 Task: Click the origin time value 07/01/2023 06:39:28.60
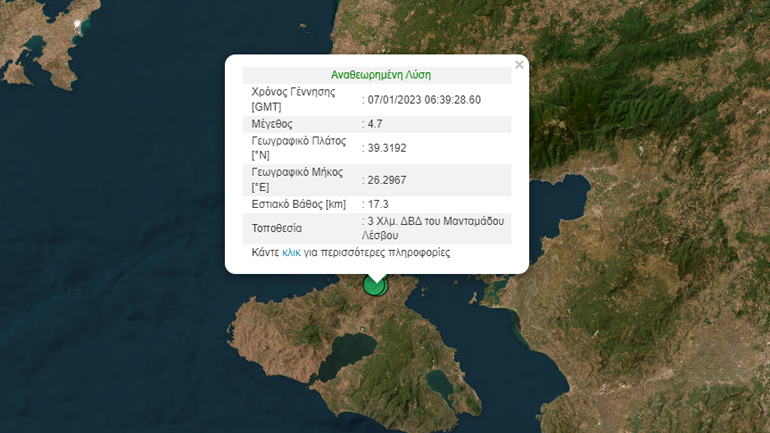pos(424,99)
